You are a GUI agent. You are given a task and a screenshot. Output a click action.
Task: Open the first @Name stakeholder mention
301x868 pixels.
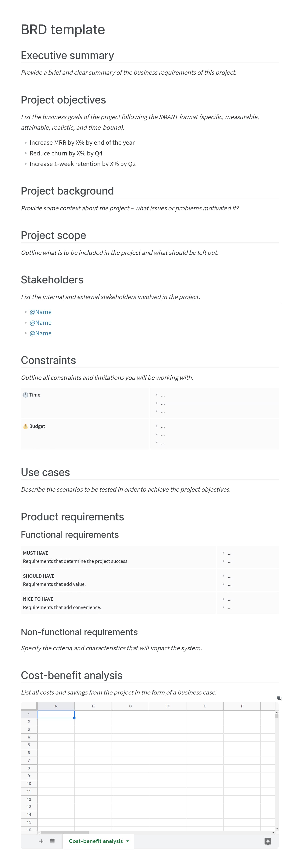click(x=40, y=312)
